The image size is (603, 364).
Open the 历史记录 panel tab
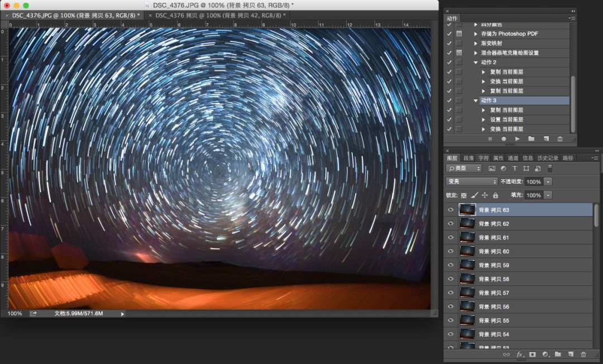[547, 158]
